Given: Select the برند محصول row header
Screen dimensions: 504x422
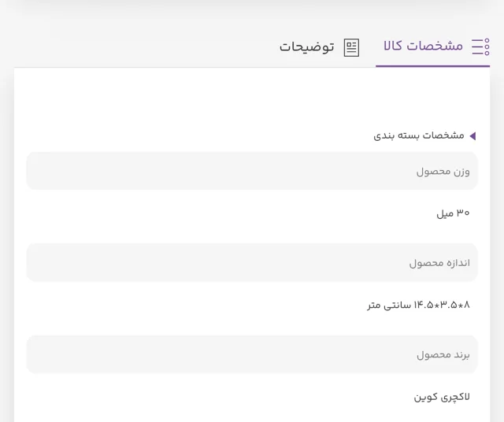Looking at the screenshot, I should click(x=252, y=354).
